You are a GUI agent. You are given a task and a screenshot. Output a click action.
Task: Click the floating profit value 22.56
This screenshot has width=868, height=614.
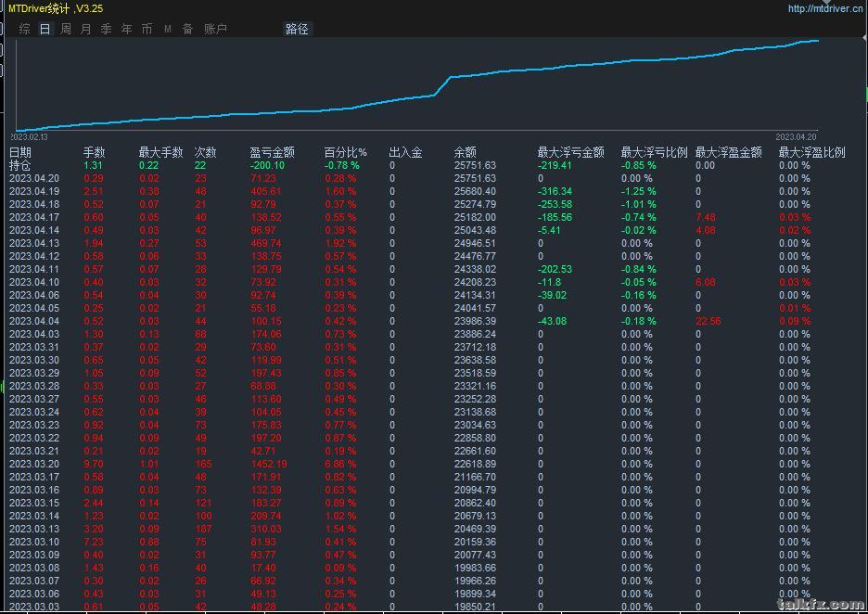click(x=708, y=321)
